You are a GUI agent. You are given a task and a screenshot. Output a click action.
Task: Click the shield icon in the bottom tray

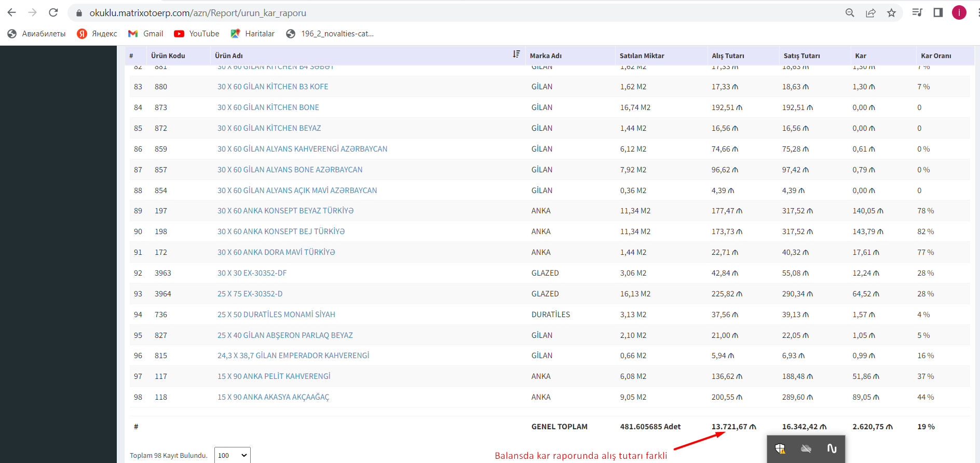[x=780, y=448]
